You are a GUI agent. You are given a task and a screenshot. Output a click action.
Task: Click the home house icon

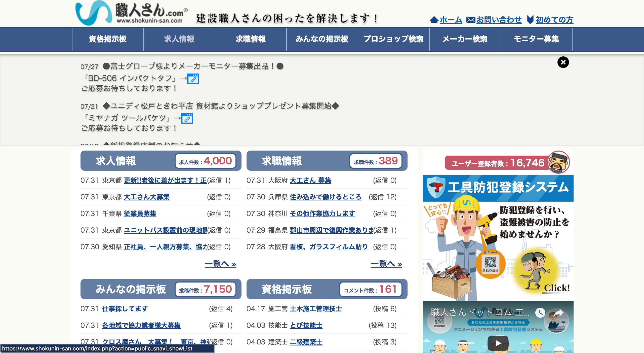coord(434,20)
